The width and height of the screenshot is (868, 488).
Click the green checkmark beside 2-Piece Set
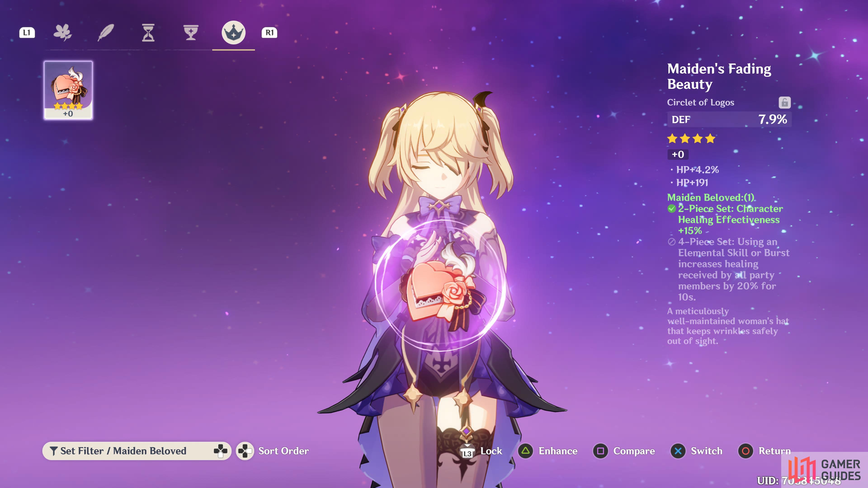672,209
